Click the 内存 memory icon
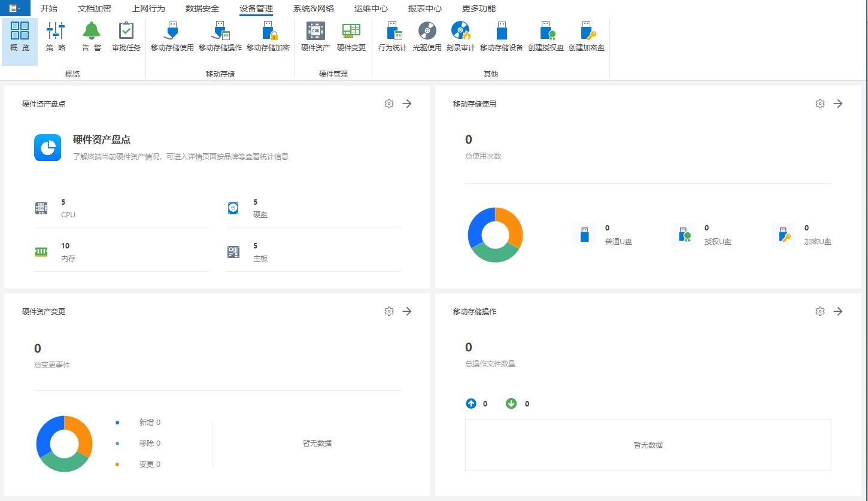868x501 pixels. click(41, 252)
